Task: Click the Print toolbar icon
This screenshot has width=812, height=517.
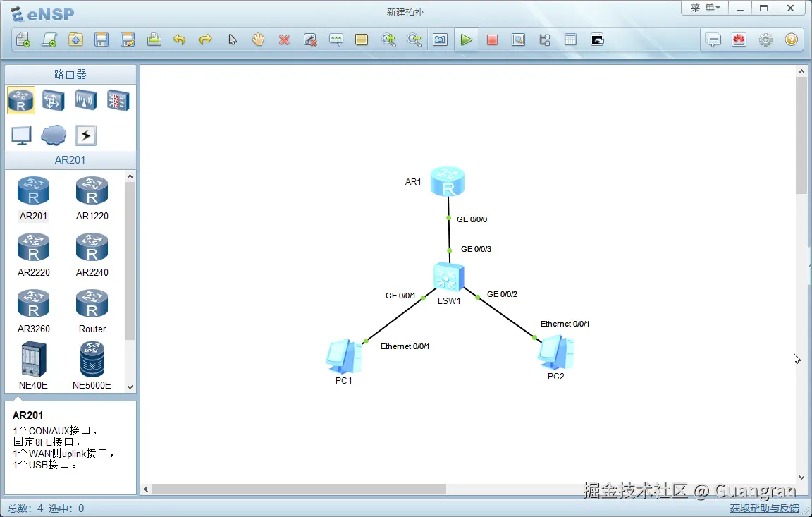Action: click(x=154, y=40)
